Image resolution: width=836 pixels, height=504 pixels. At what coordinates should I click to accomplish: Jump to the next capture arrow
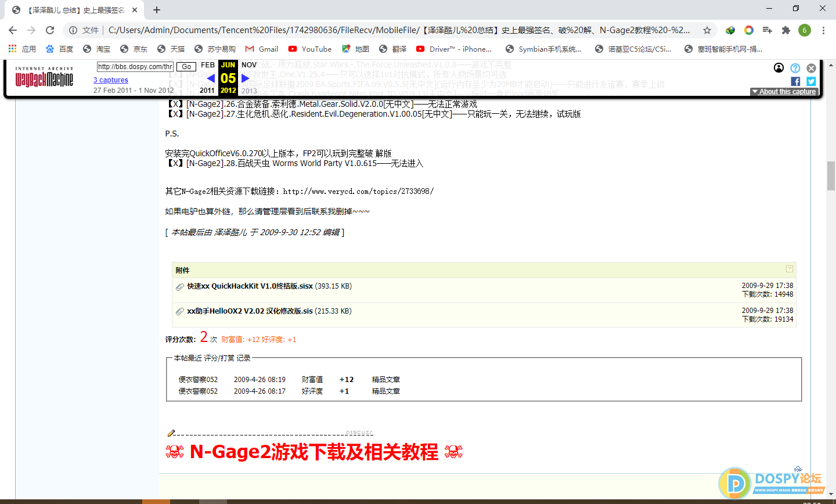tap(246, 78)
